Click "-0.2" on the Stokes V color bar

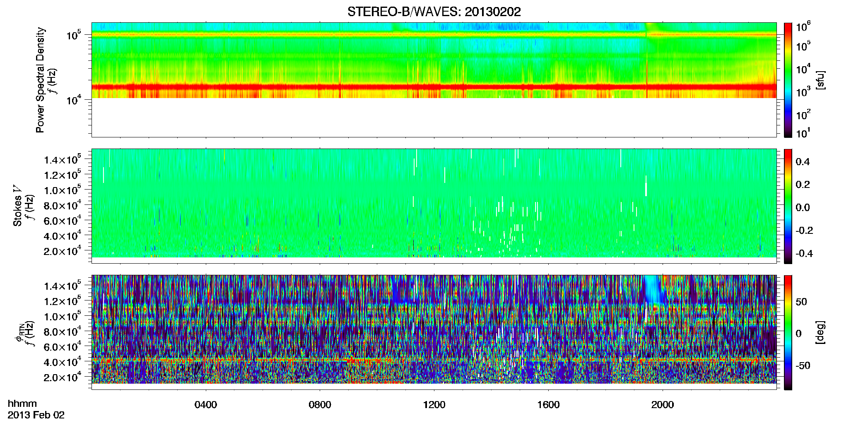[x=804, y=231]
